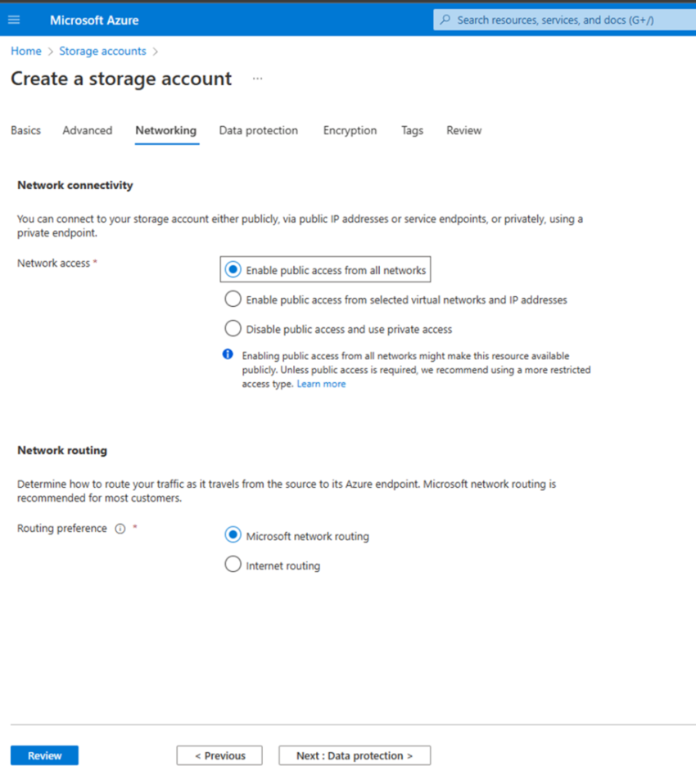
Task: Click the blue Review button
Action: tap(44, 755)
